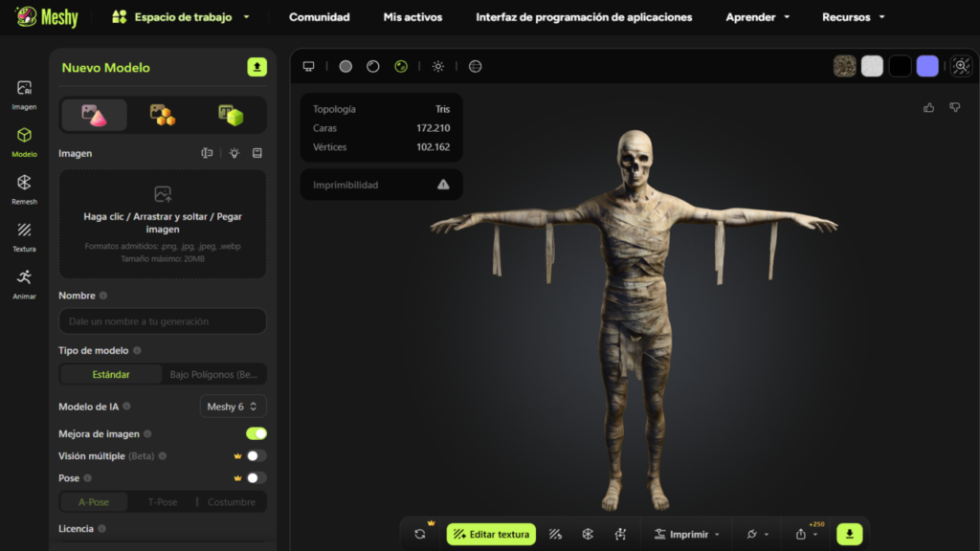This screenshot has width=980, height=551.
Task: Click info icon next to Tipo de modelo
Action: (x=137, y=350)
